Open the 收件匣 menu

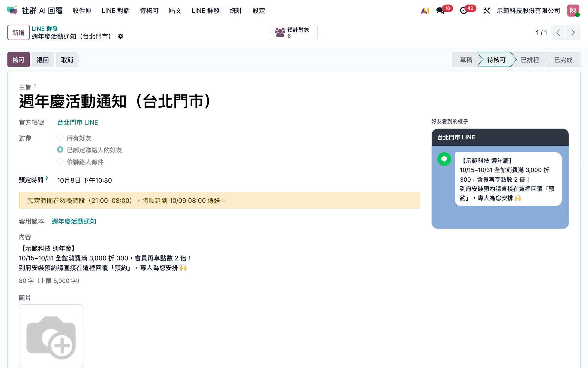pyautogui.click(x=82, y=11)
